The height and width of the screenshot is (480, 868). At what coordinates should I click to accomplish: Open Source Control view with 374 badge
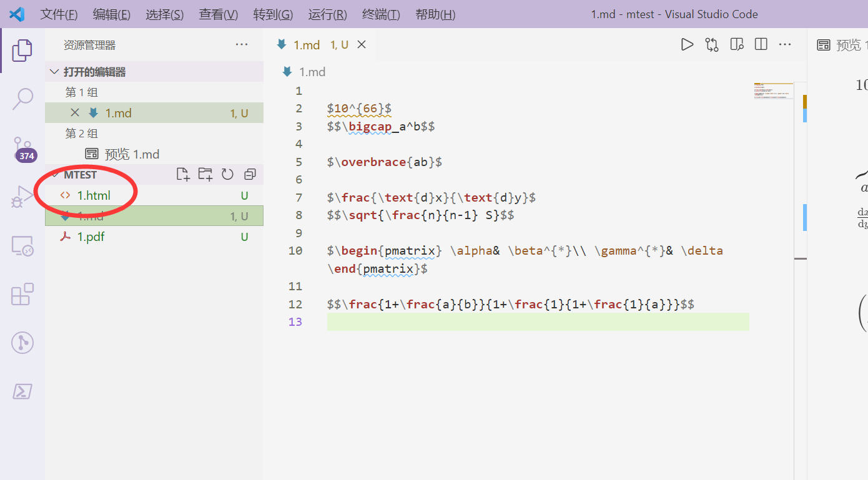click(22, 148)
